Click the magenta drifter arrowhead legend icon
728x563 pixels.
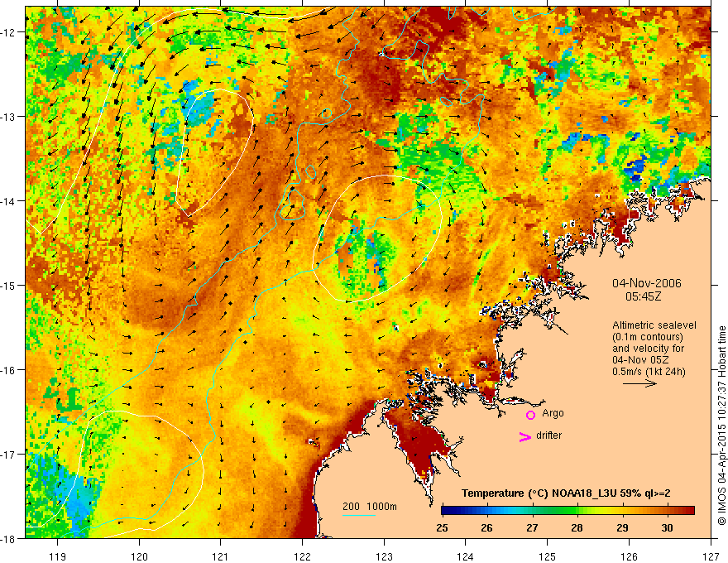[524, 437]
